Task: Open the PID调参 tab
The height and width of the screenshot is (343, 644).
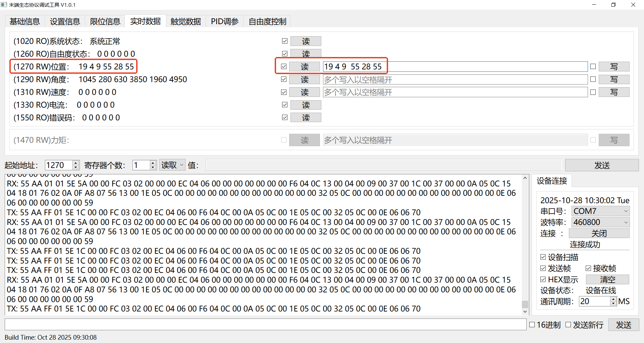Action: click(224, 21)
